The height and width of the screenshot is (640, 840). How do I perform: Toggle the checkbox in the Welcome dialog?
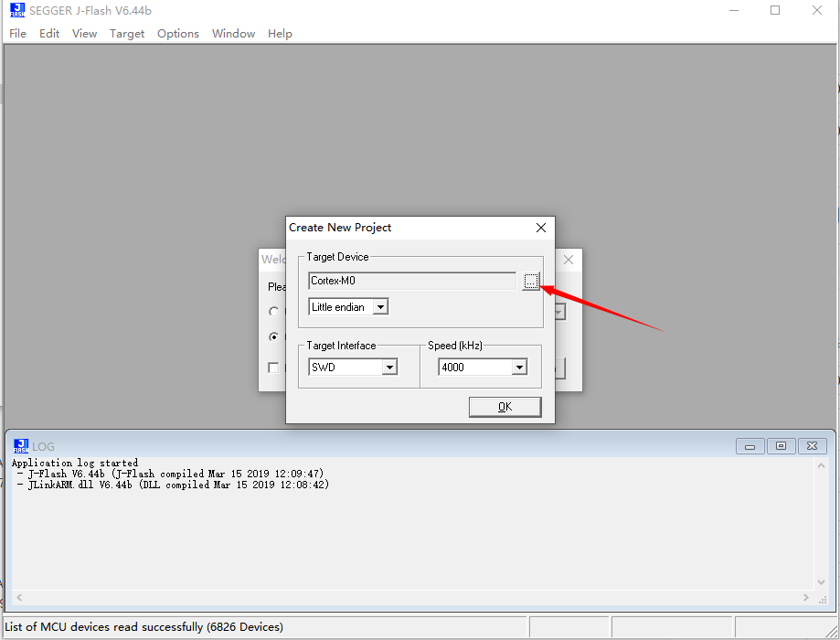pyautogui.click(x=273, y=368)
